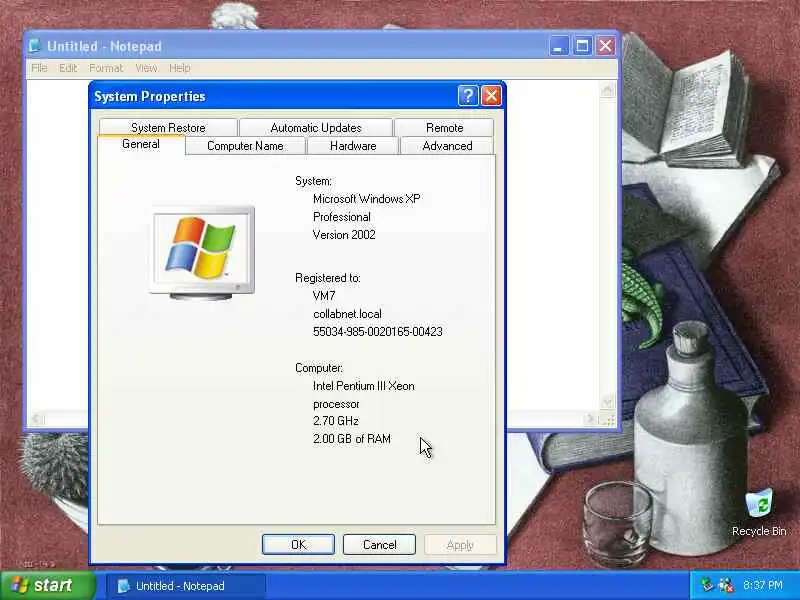Close the System Properties dialog

click(491, 95)
